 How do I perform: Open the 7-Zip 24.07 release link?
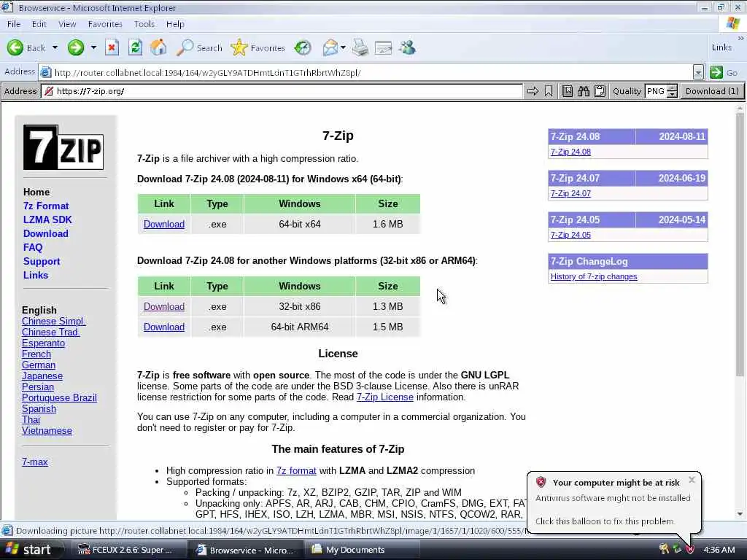570,193
